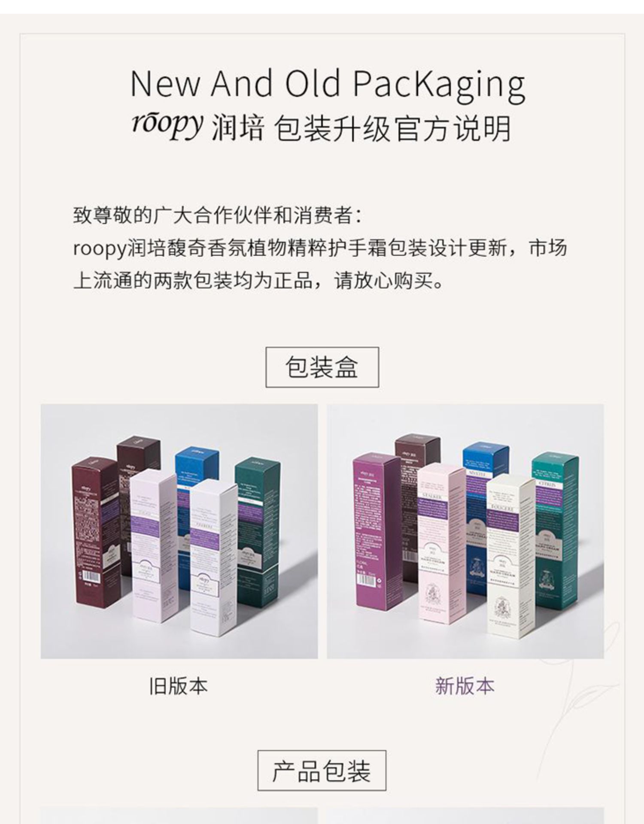Click the 致尊敬的广大合作伙伴和消费者 greeting line
The image size is (644, 824).
tap(218, 215)
